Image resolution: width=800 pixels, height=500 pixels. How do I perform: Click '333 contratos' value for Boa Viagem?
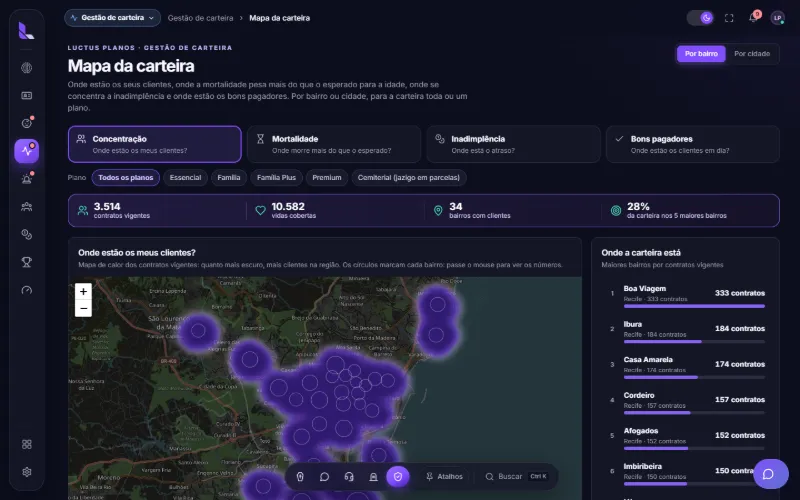(x=740, y=293)
